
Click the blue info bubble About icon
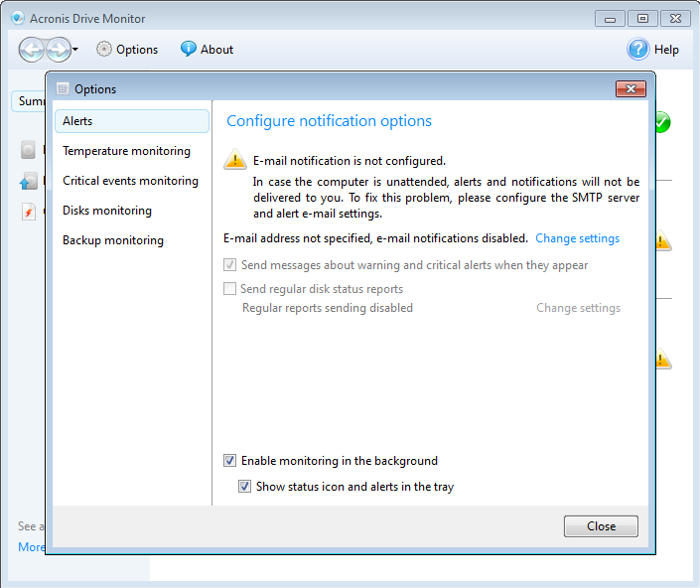[188, 49]
